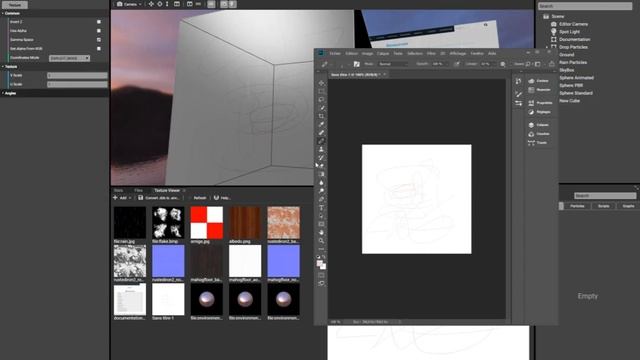
Task: Select the albedo.png wood thumbnail
Action: pos(245,222)
